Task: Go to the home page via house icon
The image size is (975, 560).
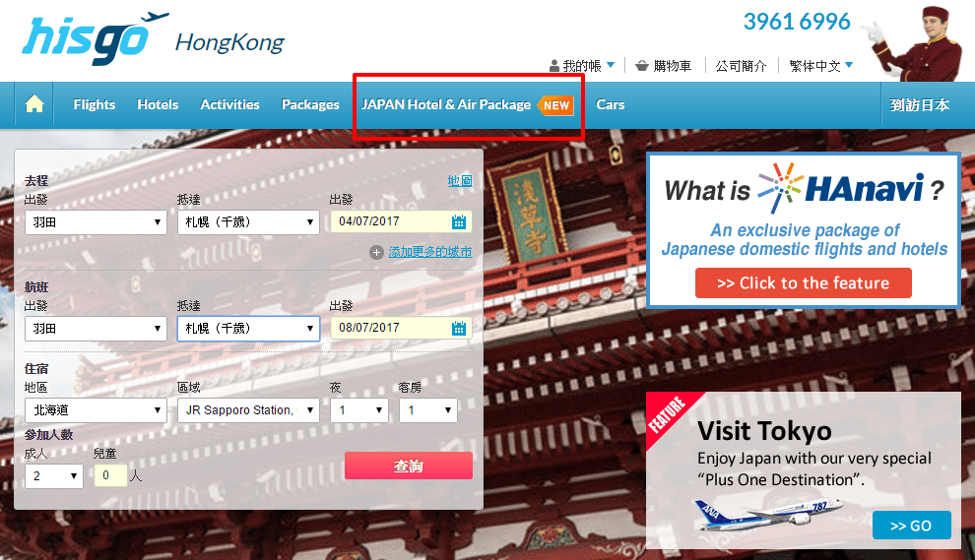Action: pyautogui.click(x=34, y=104)
